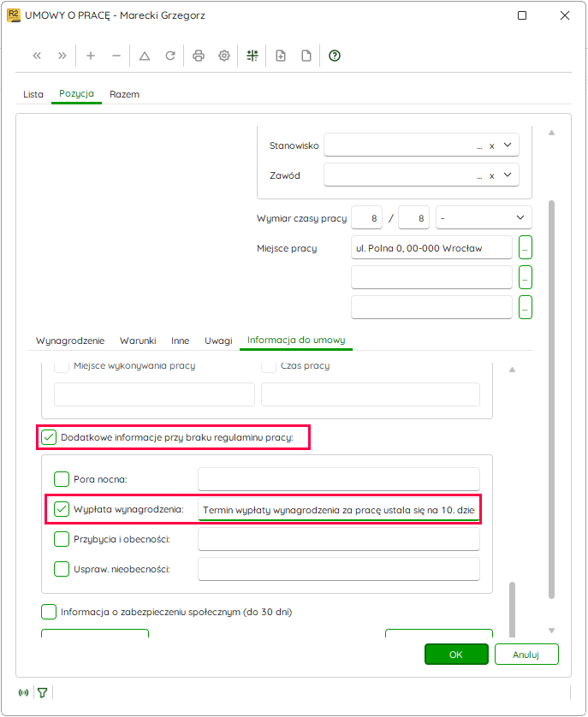This screenshot has width=588, height=717.
Task: Click the inner tab vertical scrollbar thumb
Action: 512,609
